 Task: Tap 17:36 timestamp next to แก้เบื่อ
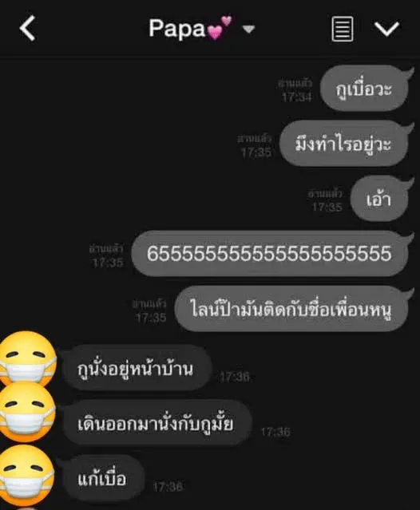[x=168, y=487]
